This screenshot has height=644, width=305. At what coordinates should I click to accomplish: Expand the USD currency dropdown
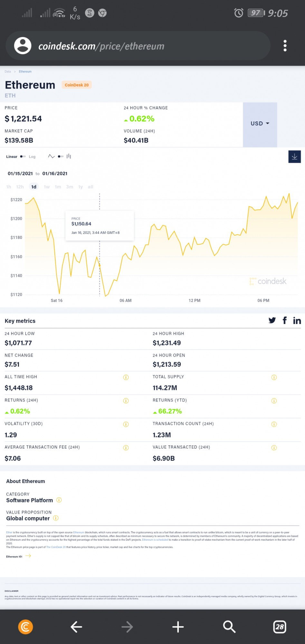click(x=260, y=123)
